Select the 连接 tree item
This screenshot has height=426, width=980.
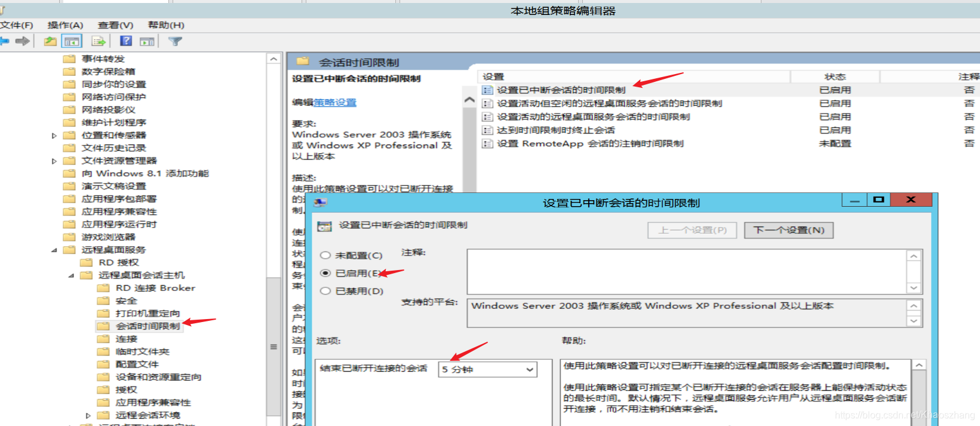tap(126, 339)
